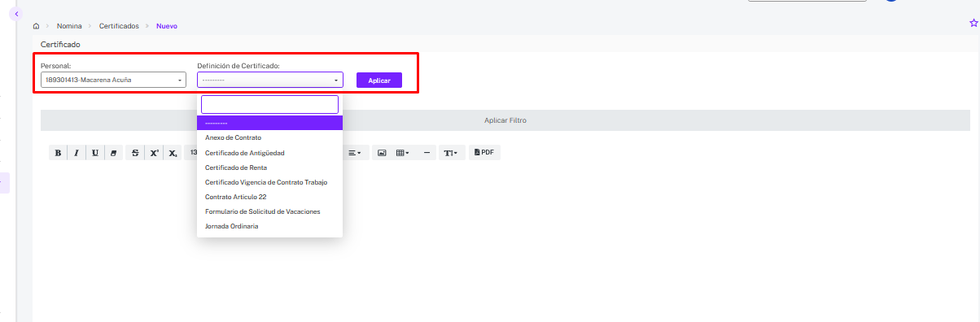Open paragraph alignment dropdown

(356, 152)
